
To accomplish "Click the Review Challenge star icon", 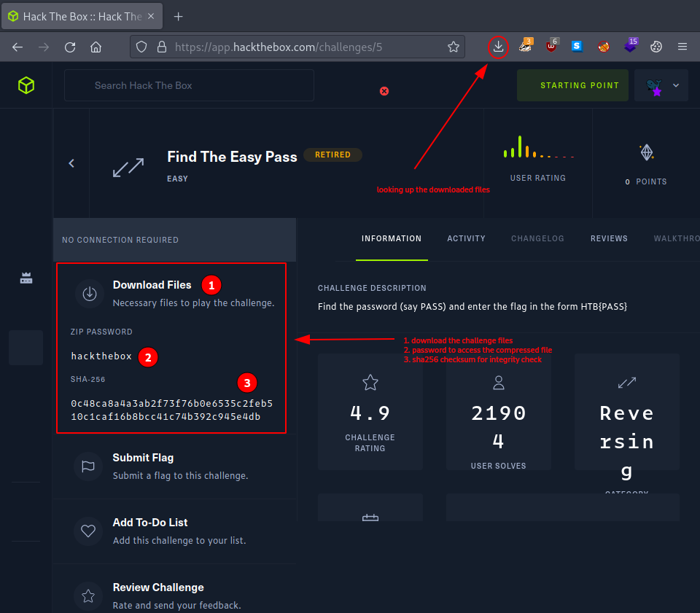I will point(89,596).
